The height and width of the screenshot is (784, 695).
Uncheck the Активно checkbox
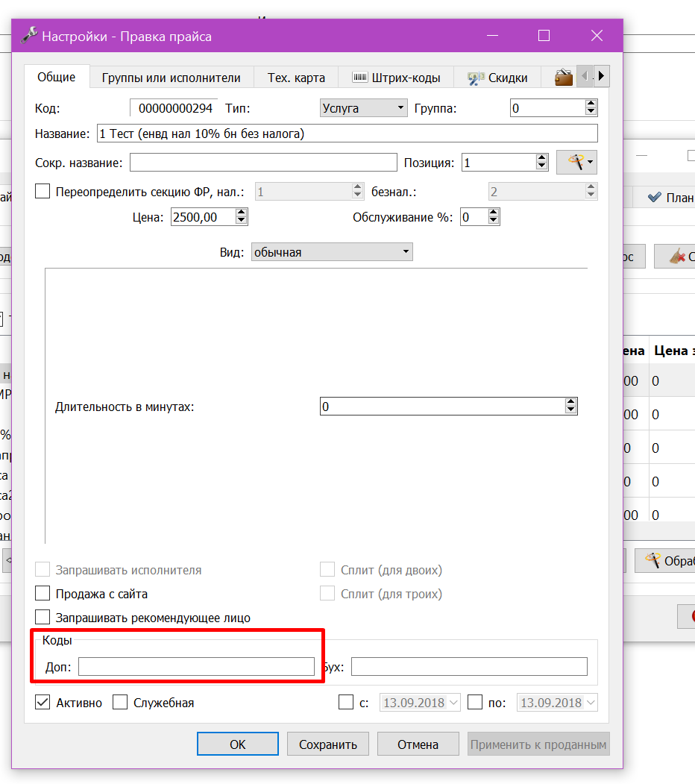(43, 702)
